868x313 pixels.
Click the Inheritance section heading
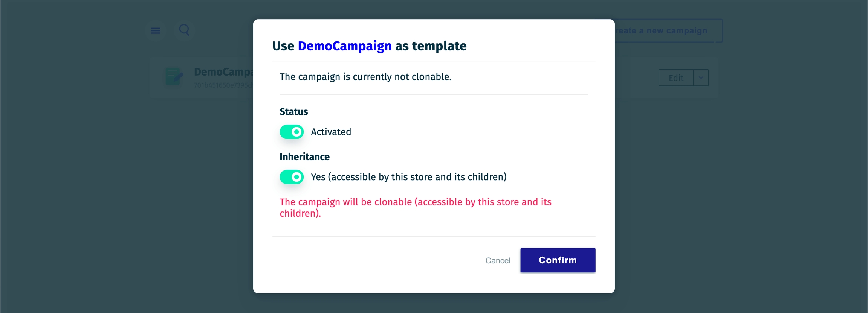tap(304, 157)
